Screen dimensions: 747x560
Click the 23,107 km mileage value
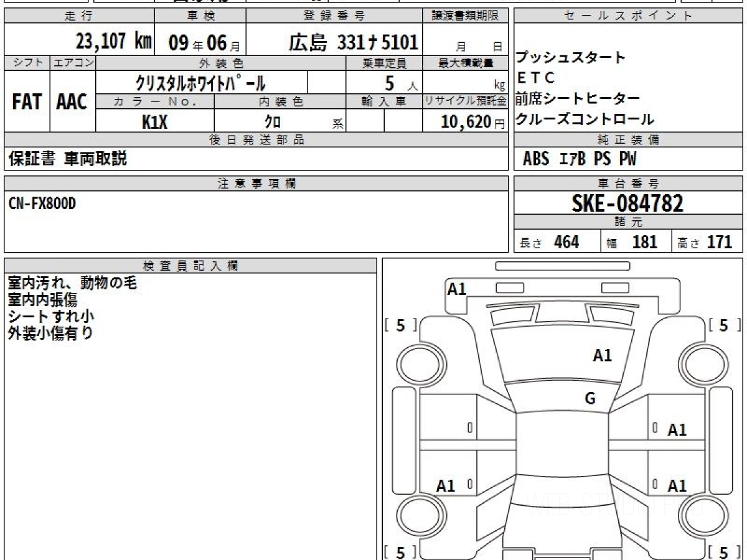point(114,42)
